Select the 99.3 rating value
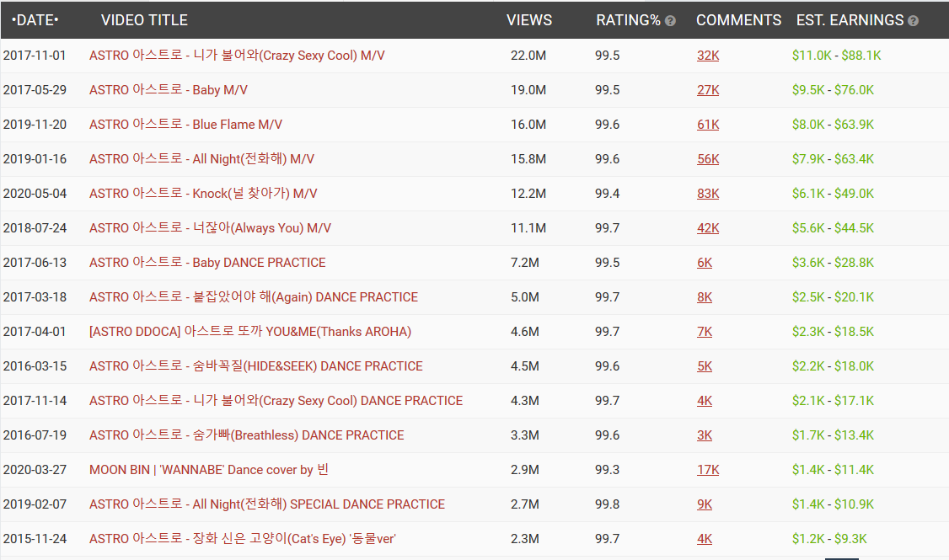This screenshot has width=949, height=560. pyautogui.click(x=607, y=469)
